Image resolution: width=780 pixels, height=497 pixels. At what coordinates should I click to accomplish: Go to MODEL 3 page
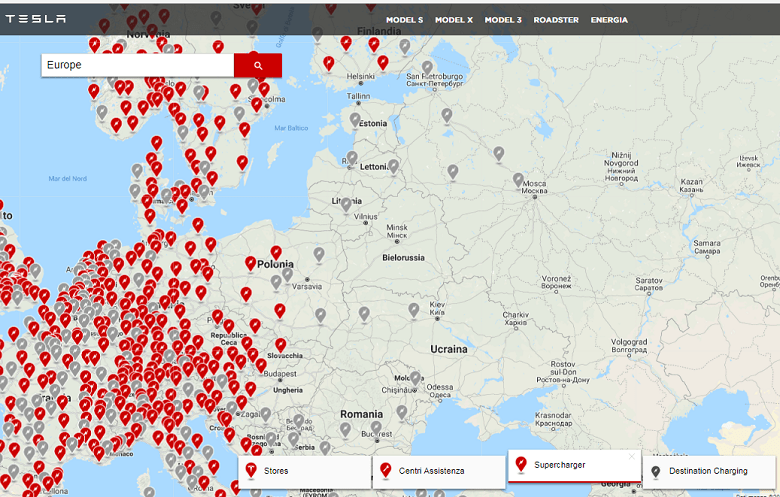[503, 20]
